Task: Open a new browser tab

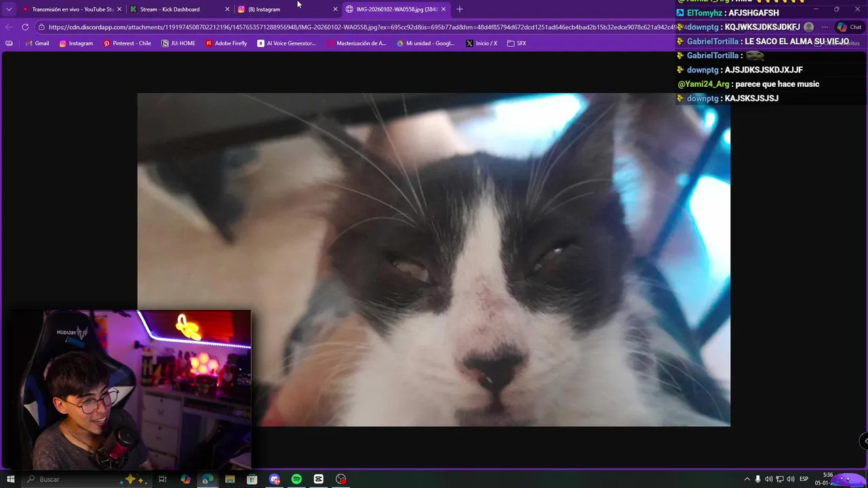Action: pos(460,9)
